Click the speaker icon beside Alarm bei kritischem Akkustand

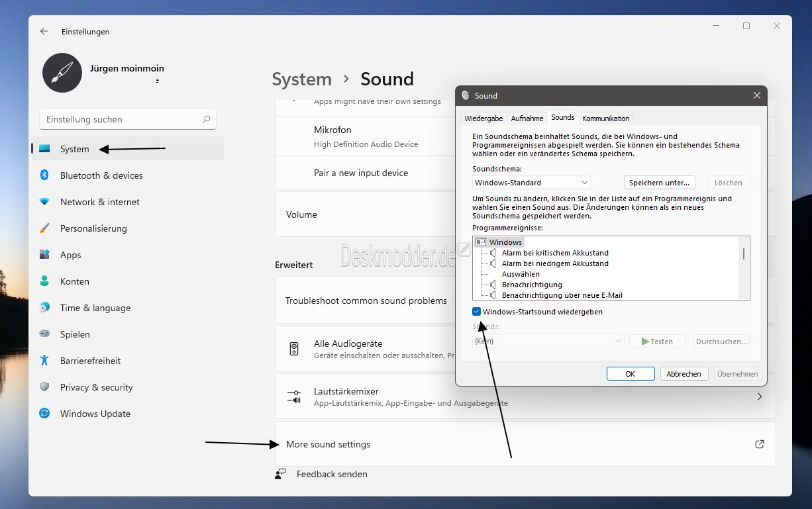pyautogui.click(x=493, y=253)
